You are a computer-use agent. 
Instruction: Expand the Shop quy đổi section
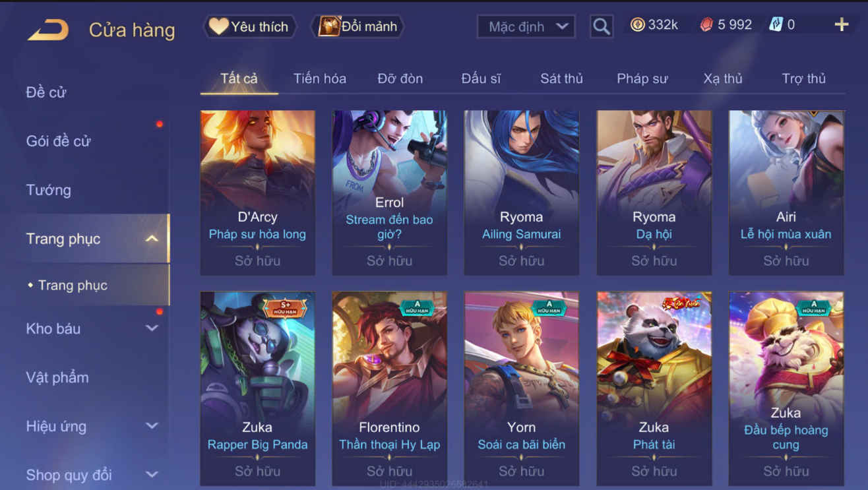point(152,474)
